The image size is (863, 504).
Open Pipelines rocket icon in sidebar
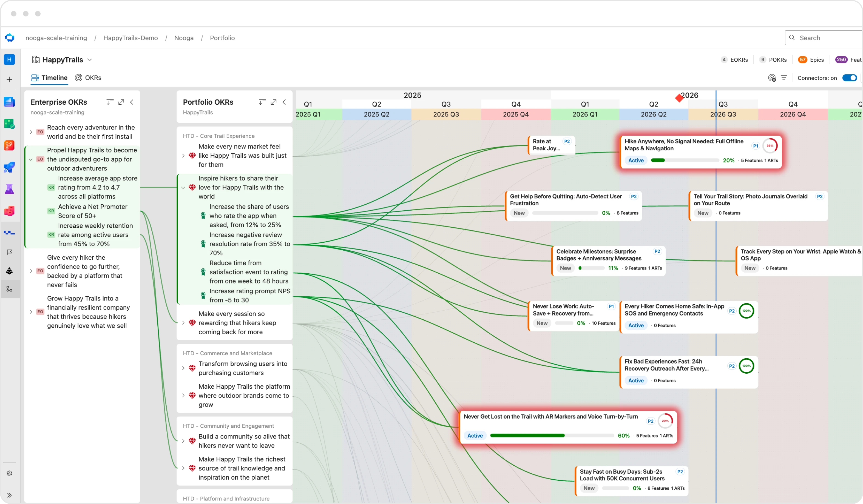(x=9, y=167)
